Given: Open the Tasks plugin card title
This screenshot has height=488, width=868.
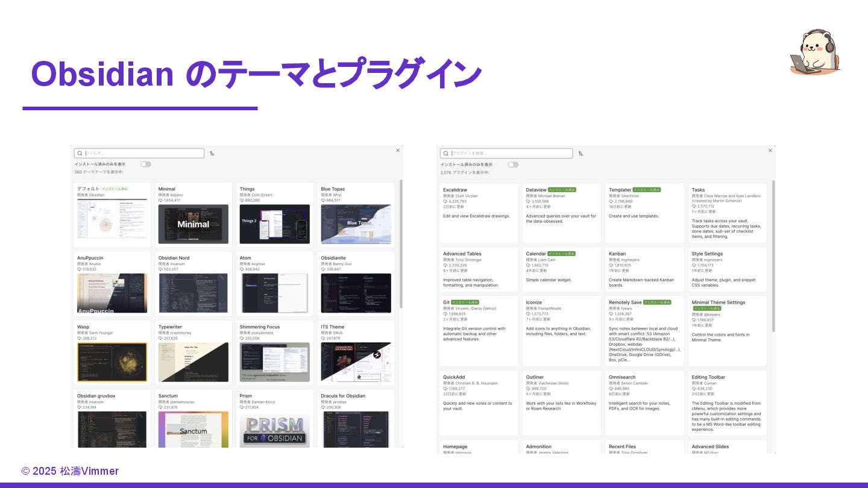Looking at the screenshot, I should (698, 190).
